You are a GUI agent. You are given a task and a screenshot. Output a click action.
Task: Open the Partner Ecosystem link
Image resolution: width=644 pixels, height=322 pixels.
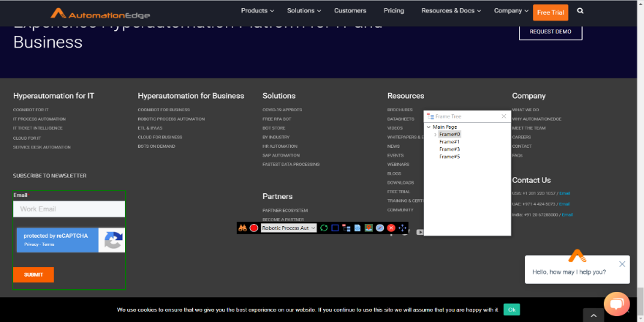(x=285, y=211)
